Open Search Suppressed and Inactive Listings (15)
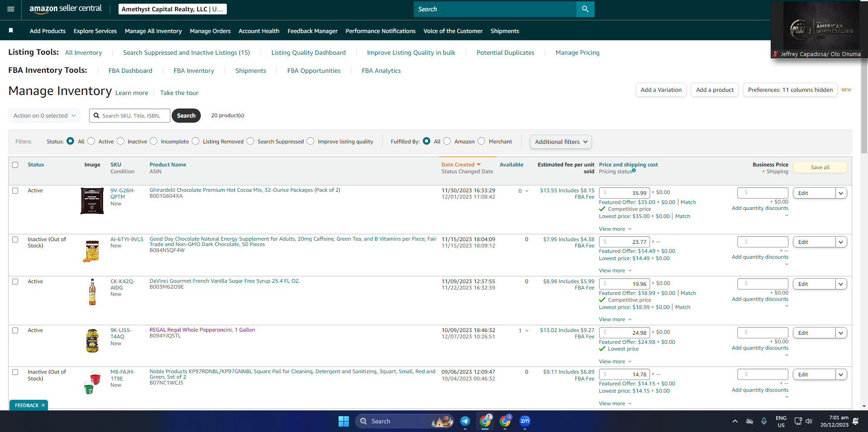Viewport: 868px width, 432px height. click(x=186, y=52)
